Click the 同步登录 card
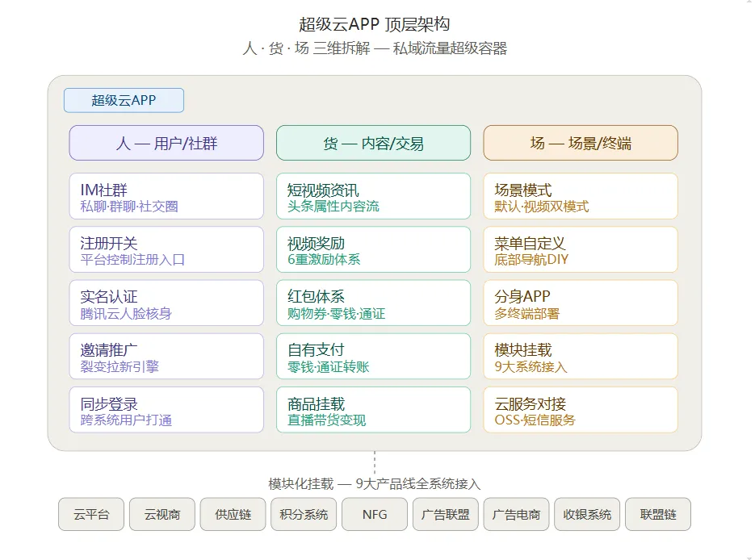The image size is (755, 560). [166, 410]
